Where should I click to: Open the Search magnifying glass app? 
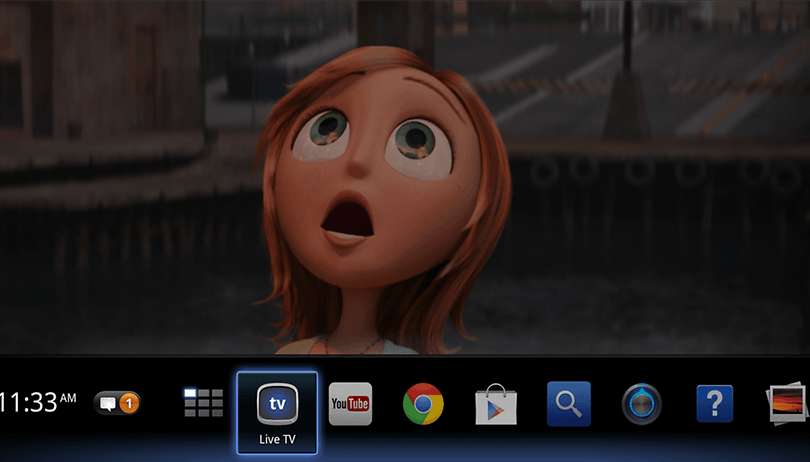point(569,404)
